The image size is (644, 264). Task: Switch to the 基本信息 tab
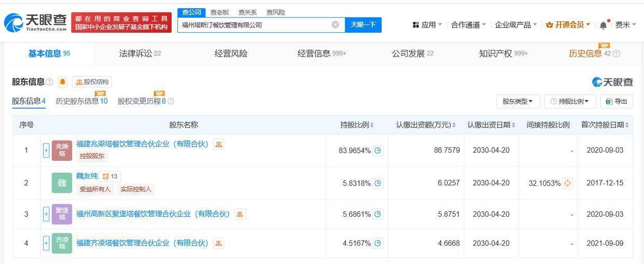(49, 53)
